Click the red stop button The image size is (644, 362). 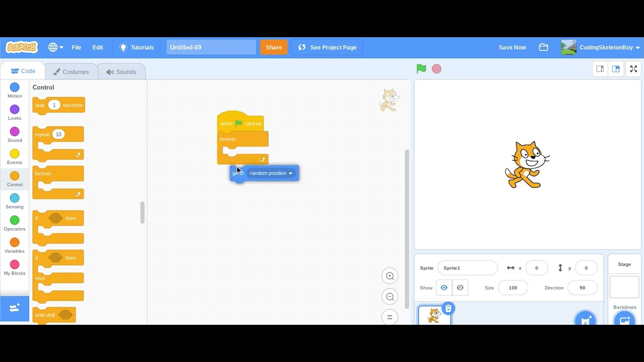(x=437, y=69)
